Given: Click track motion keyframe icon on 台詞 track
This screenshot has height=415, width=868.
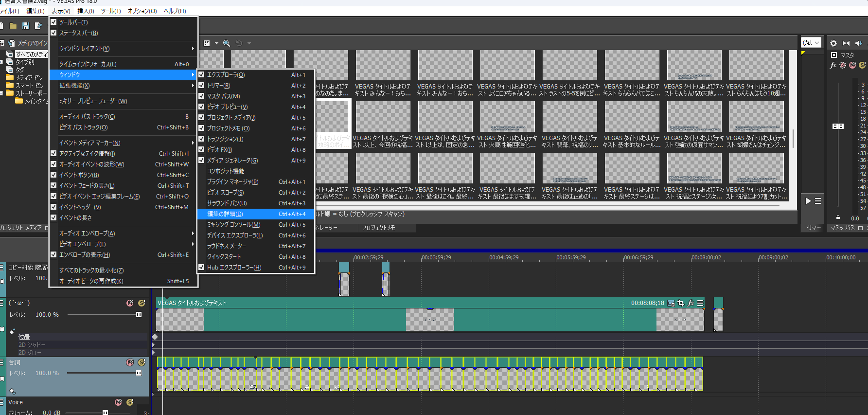Looking at the screenshot, I should click(13, 391).
